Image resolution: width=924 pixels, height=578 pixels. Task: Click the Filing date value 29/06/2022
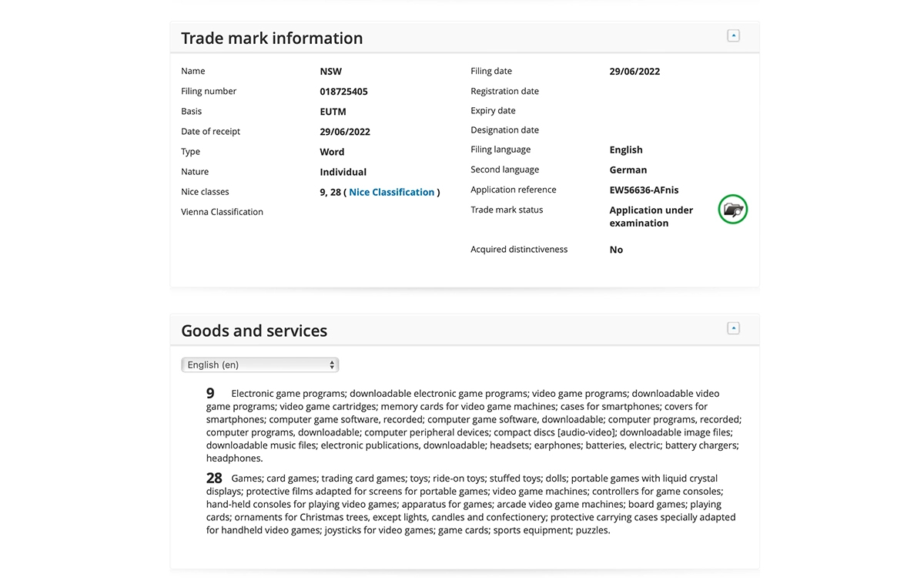click(634, 72)
